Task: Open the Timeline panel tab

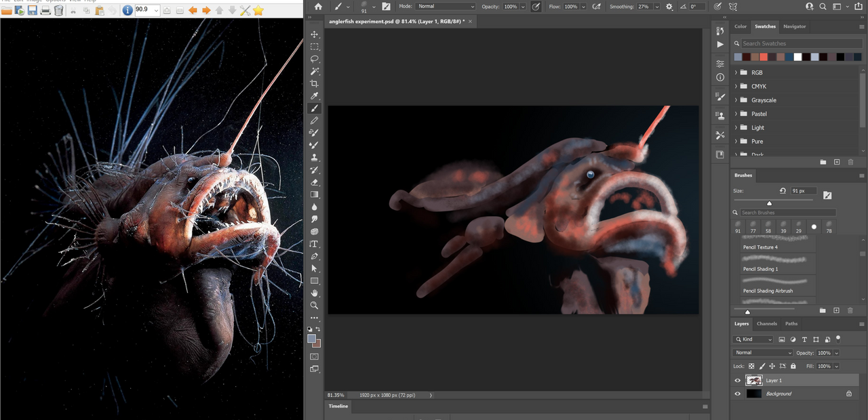Action: (338, 406)
